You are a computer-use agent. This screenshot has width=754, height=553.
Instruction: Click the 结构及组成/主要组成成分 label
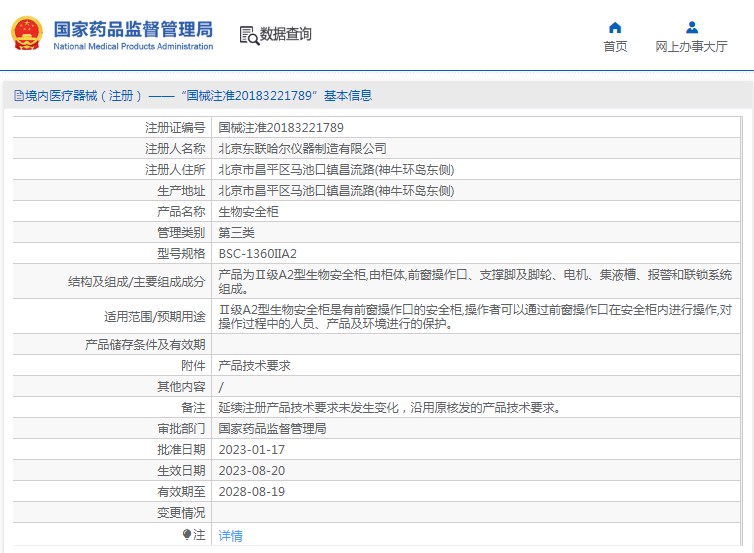[137, 281]
